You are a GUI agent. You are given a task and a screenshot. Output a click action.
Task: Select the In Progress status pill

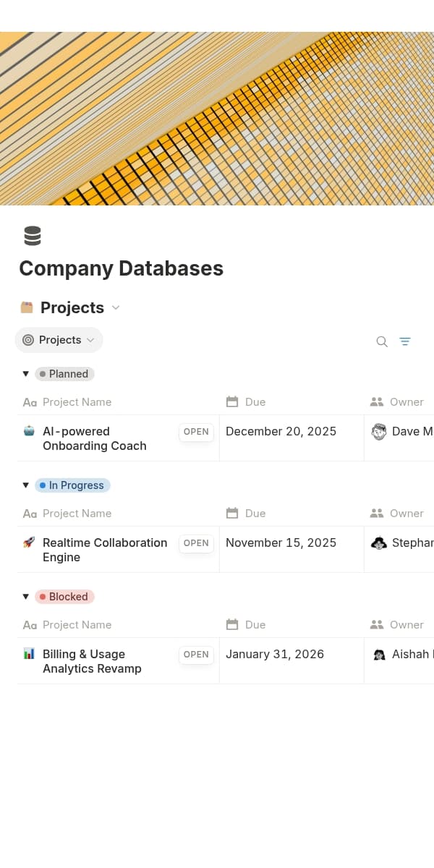coord(72,485)
